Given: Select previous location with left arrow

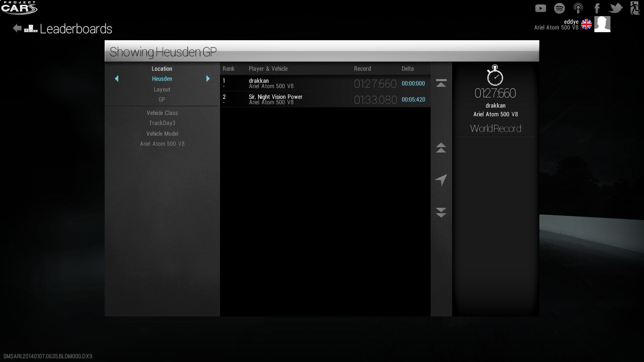Looking at the screenshot, I should [117, 79].
